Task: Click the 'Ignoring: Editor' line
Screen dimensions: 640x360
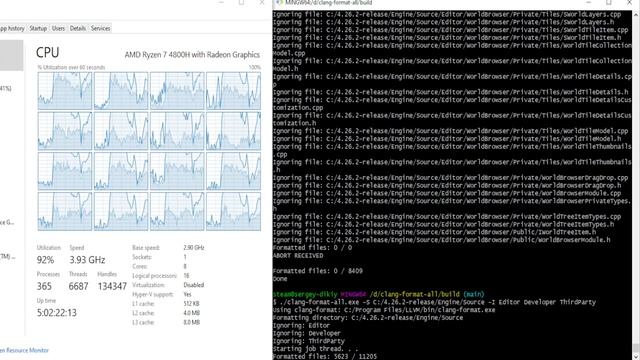Action: pyautogui.click(x=301, y=326)
